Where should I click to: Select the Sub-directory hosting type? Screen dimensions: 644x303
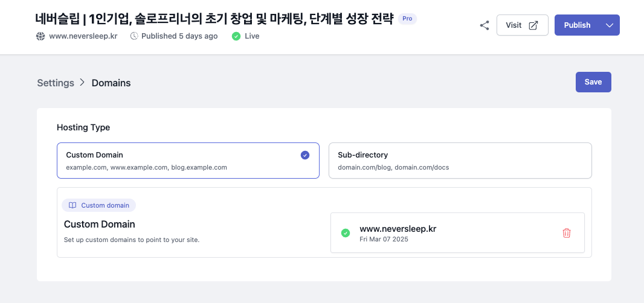460,161
